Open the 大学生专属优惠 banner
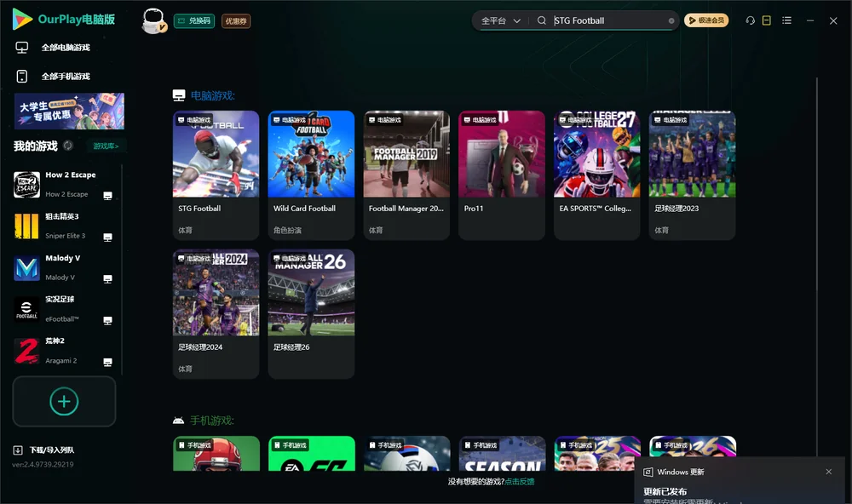This screenshot has height=504, width=852. pos(70,112)
